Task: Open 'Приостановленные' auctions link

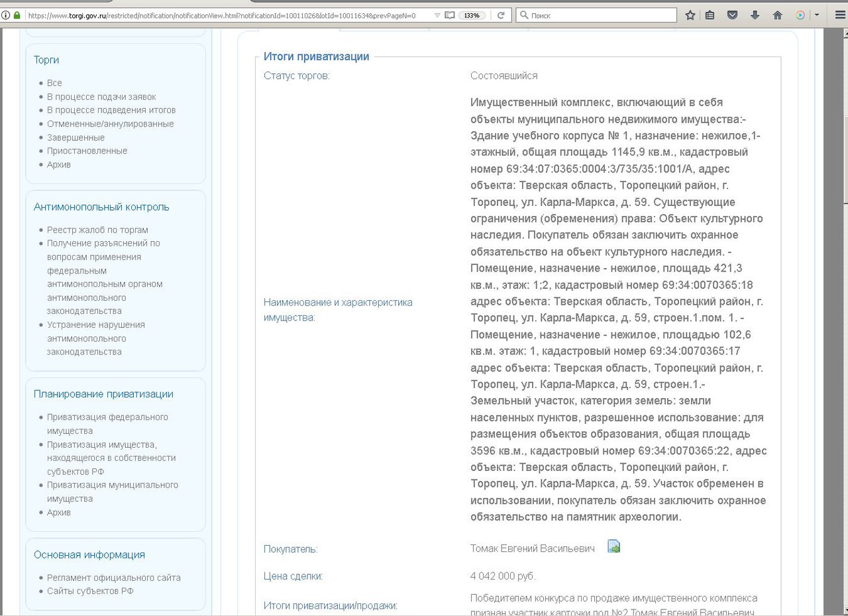Action: click(x=87, y=151)
